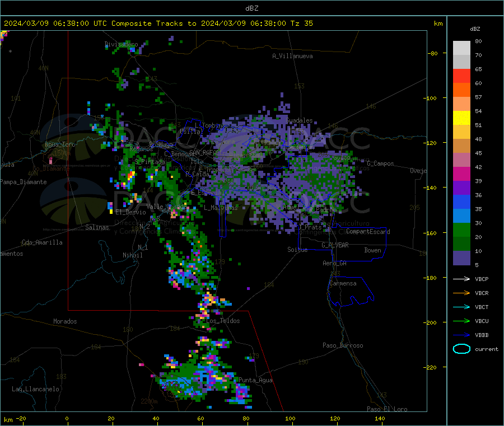Click the dBZ title at top center
This screenshot has width=504, height=426.
point(251,8)
